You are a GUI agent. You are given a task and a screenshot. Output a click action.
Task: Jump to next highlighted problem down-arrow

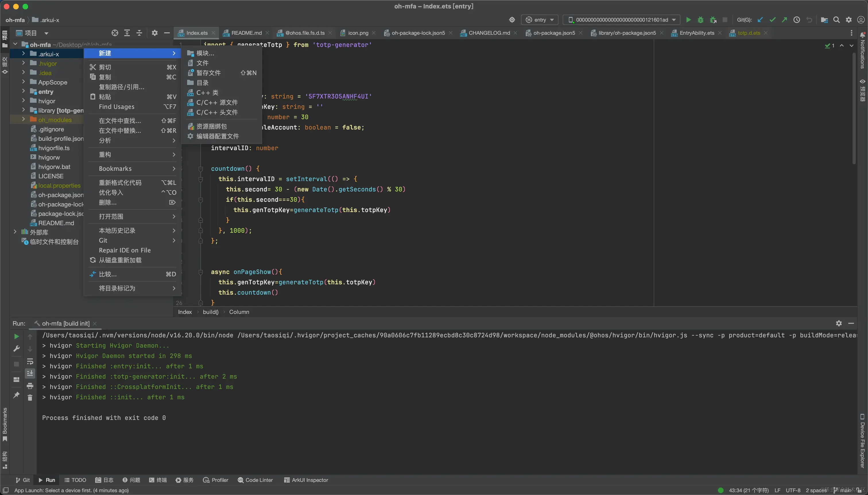click(x=851, y=46)
